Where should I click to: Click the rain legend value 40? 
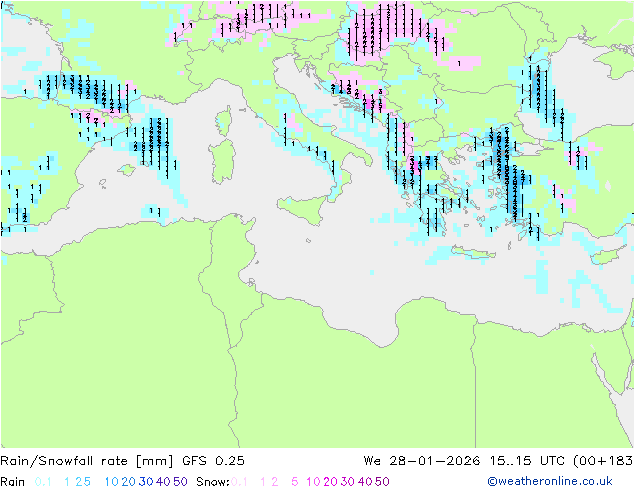163,482
